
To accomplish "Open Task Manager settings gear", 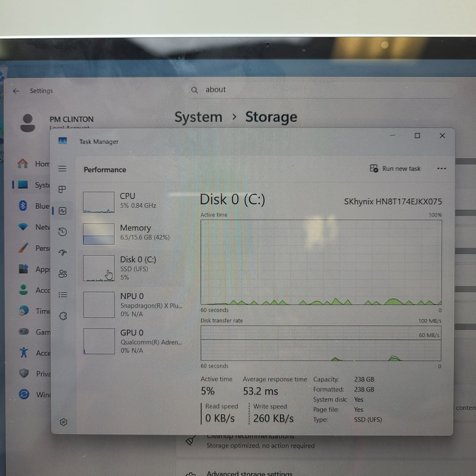I will 63,422.
